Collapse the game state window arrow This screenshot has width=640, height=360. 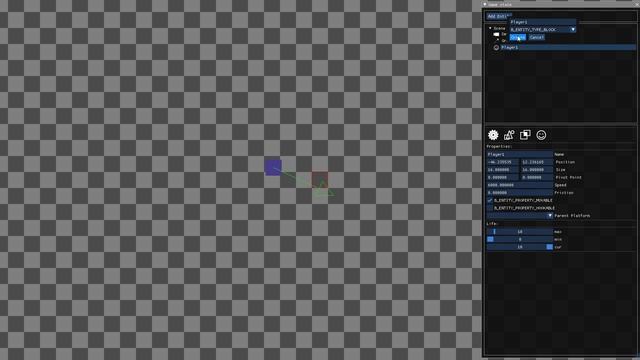(x=485, y=4)
